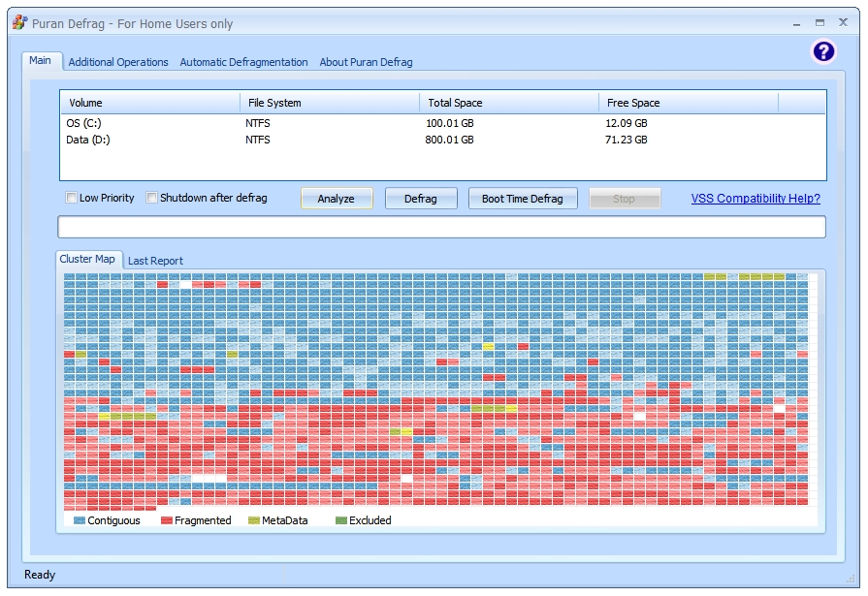
Task: Switch to the Main tab
Action: (40, 60)
